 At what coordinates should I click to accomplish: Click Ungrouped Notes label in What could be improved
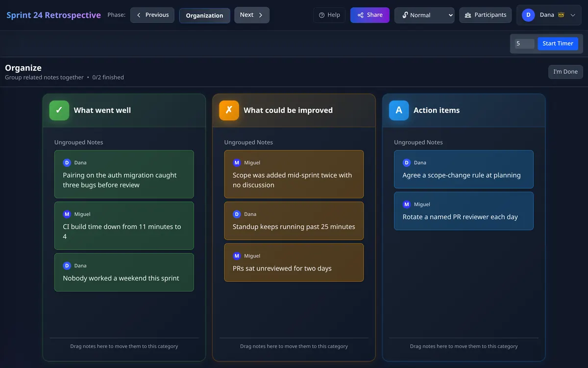(x=248, y=142)
